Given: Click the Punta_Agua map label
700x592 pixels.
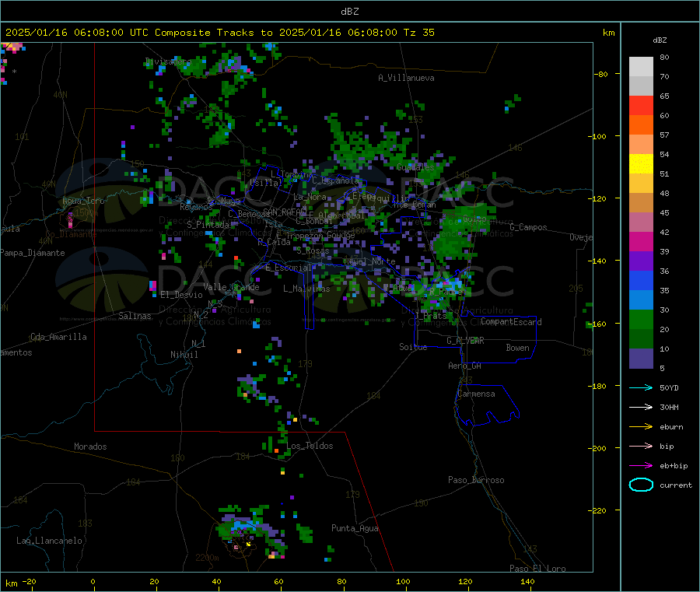Looking at the screenshot, I should [x=355, y=528].
